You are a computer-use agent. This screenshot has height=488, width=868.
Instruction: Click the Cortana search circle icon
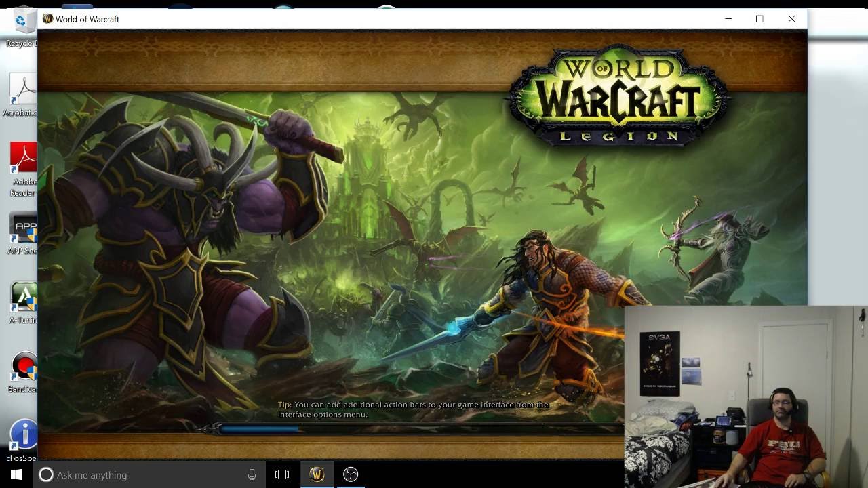click(x=46, y=475)
